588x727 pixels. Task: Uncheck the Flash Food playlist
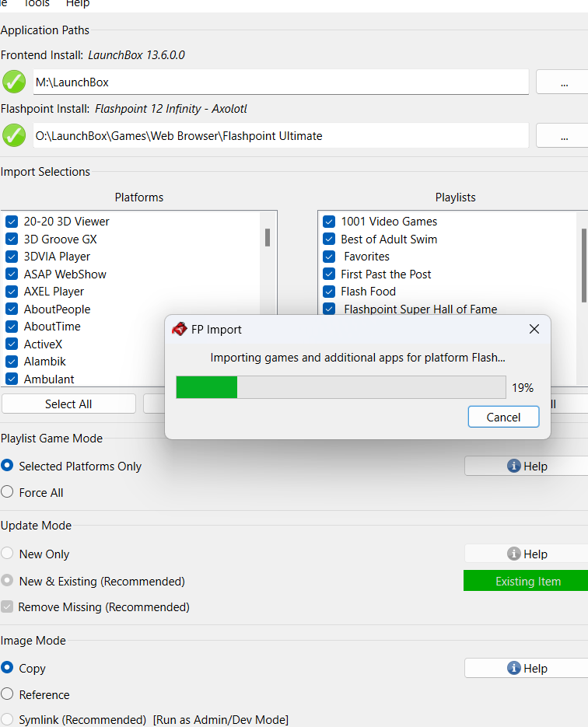click(329, 292)
